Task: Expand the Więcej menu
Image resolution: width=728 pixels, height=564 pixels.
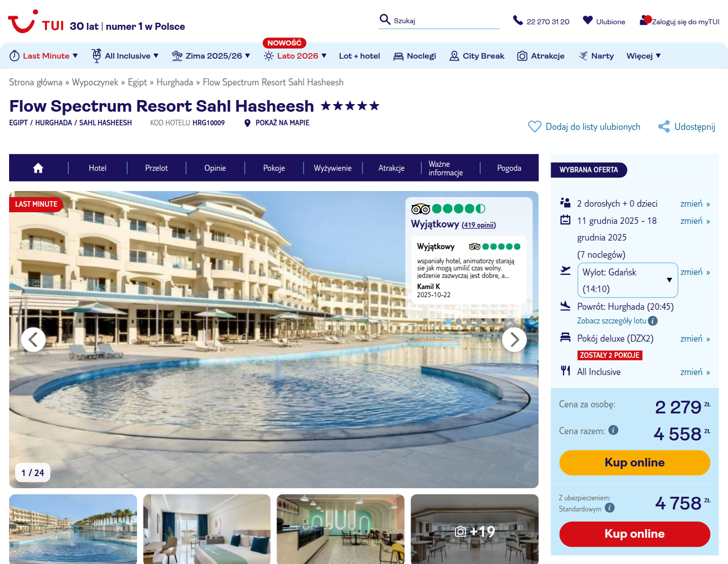Action: (x=644, y=56)
